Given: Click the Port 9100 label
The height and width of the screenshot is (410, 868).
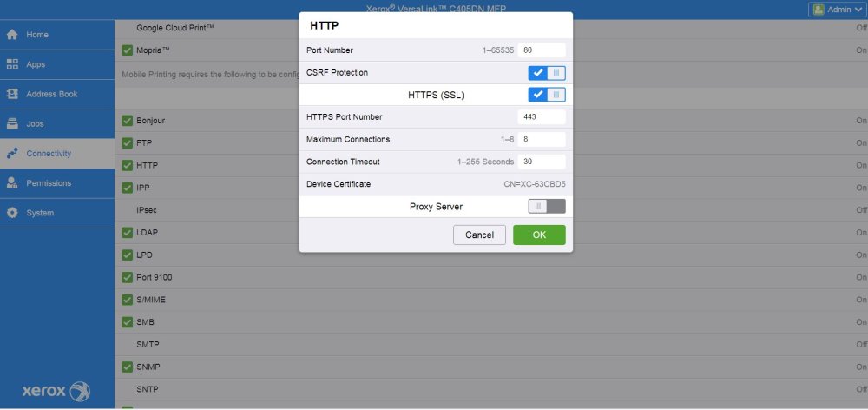Looking at the screenshot, I should [x=155, y=278].
